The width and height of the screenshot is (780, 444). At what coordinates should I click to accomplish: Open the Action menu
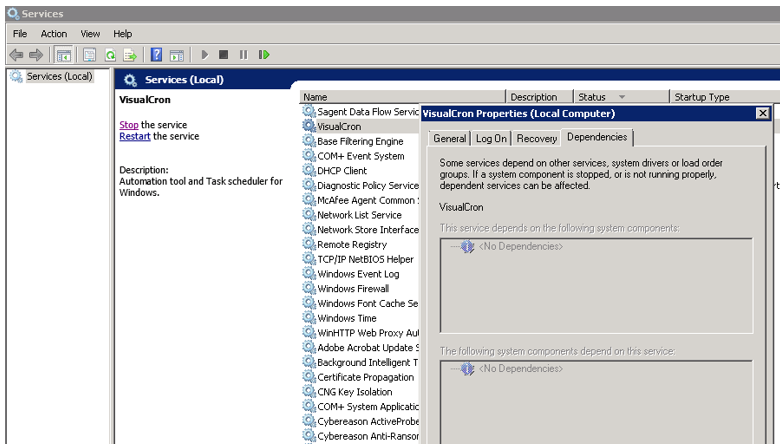54,34
